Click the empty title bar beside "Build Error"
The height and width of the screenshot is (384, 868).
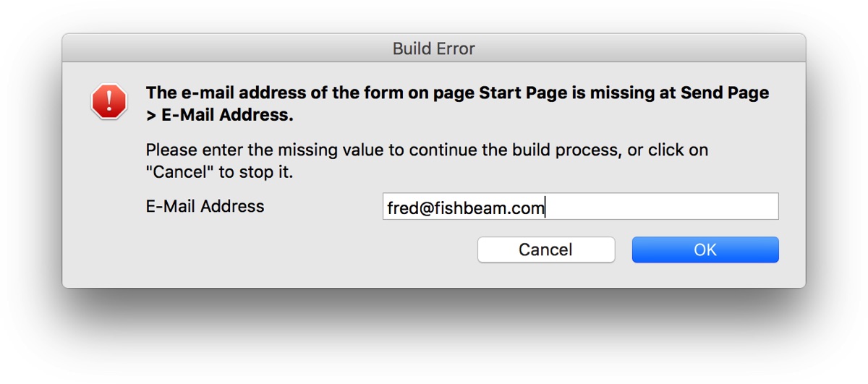615,48
